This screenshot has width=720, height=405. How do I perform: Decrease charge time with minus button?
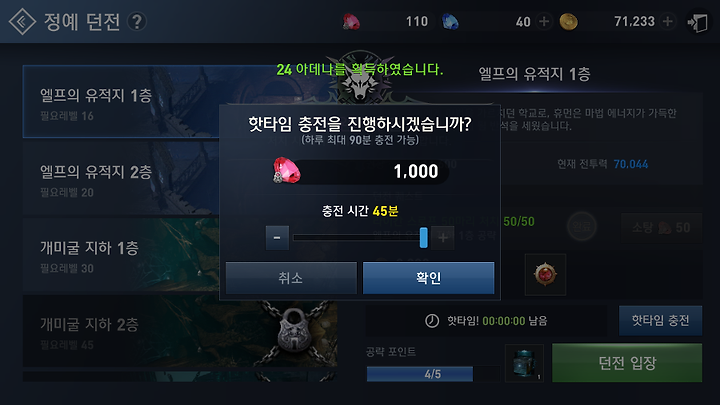point(277,237)
